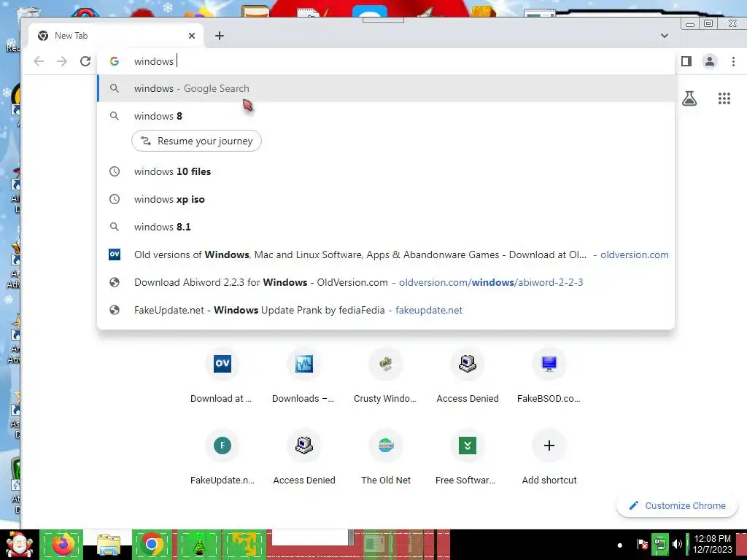747x560 pixels.
Task: Toggle the side panel icon
Action: point(686,61)
